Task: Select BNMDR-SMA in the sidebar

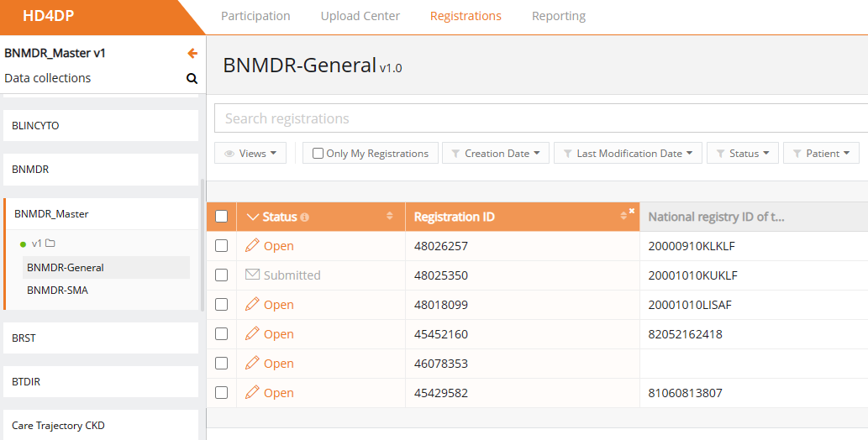Action: (57, 290)
